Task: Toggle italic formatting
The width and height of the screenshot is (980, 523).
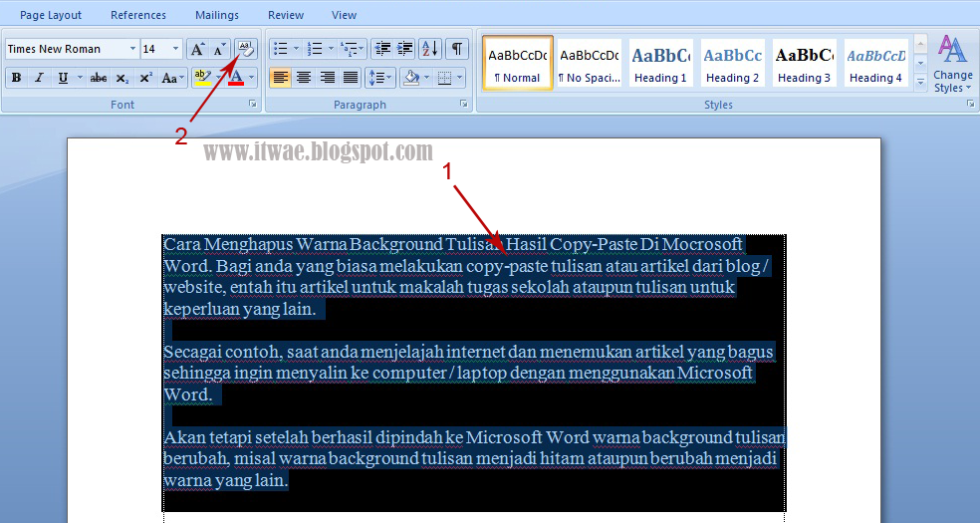Action: (39, 78)
